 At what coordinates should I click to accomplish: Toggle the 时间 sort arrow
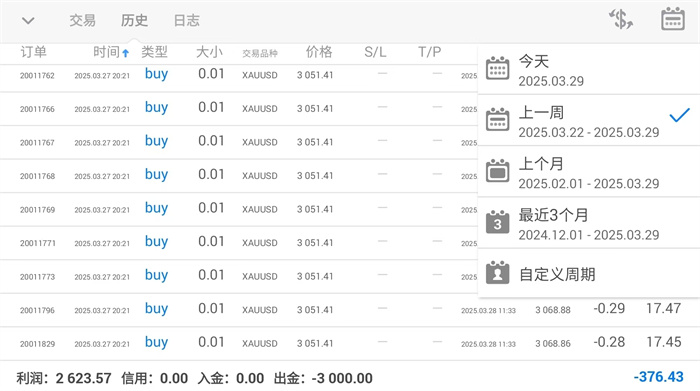coord(125,53)
